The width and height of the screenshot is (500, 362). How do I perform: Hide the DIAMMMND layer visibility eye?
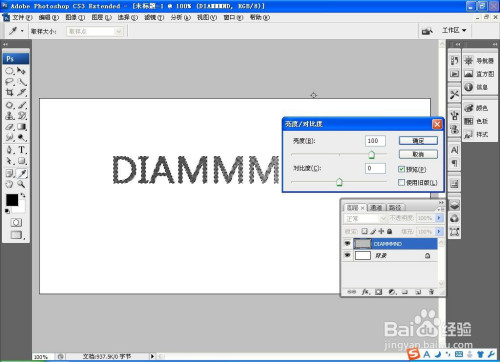[x=347, y=244]
